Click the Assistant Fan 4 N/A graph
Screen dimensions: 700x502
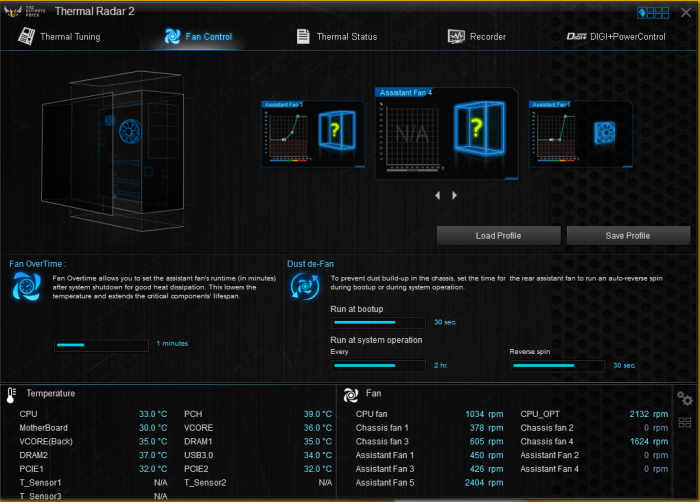coord(411,136)
